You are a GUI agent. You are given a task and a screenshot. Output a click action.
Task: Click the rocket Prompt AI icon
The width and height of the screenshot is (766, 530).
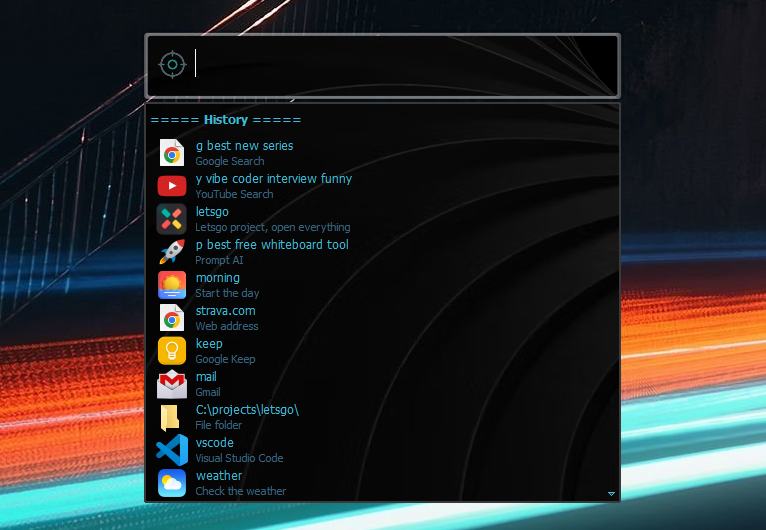pyautogui.click(x=172, y=252)
